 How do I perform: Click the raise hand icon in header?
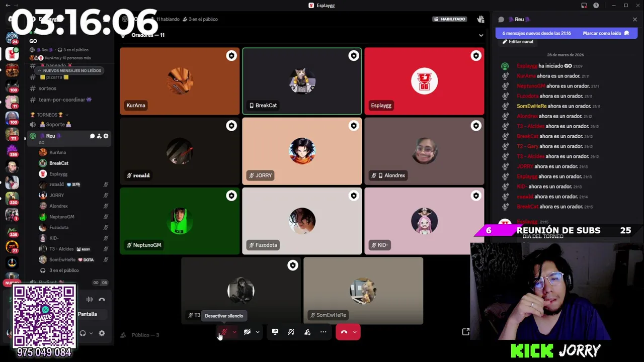point(480,19)
